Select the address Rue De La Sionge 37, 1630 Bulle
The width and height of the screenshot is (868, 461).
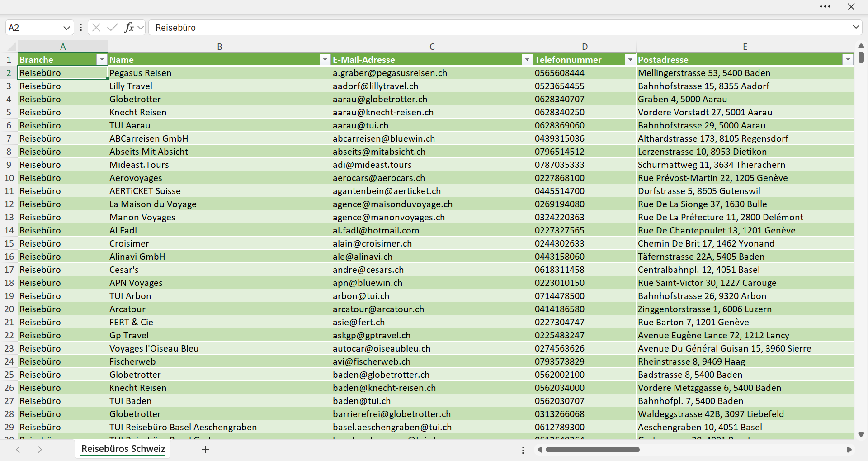click(x=745, y=204)
